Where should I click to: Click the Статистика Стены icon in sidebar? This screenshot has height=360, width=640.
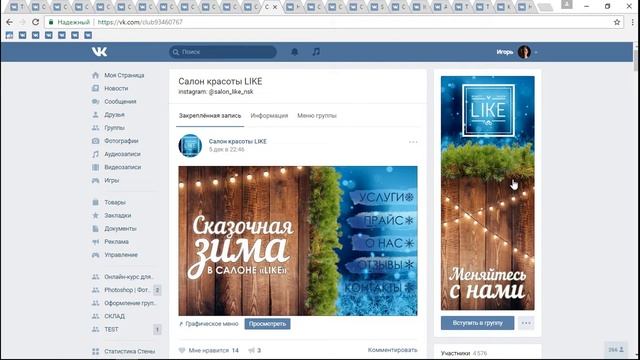coord(96,351)
